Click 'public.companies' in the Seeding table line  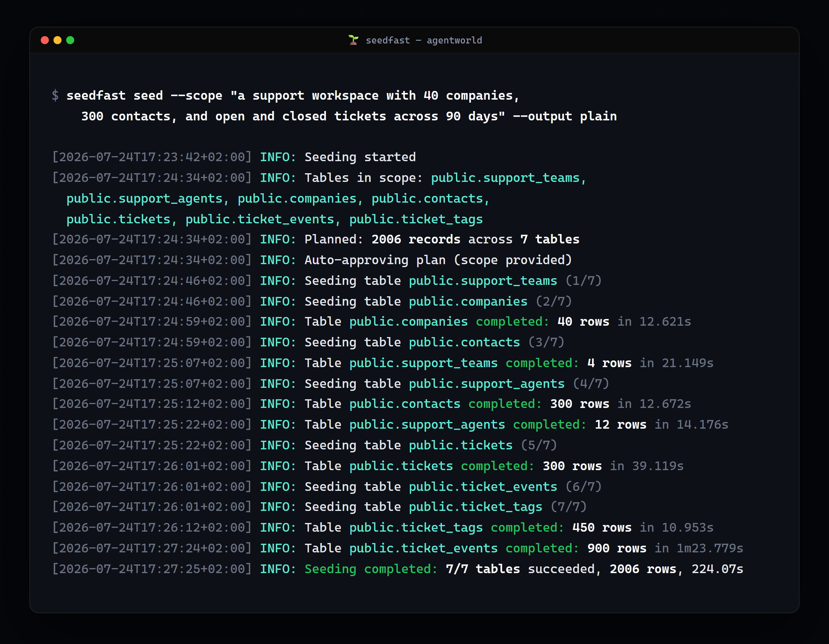coord(468,302)
